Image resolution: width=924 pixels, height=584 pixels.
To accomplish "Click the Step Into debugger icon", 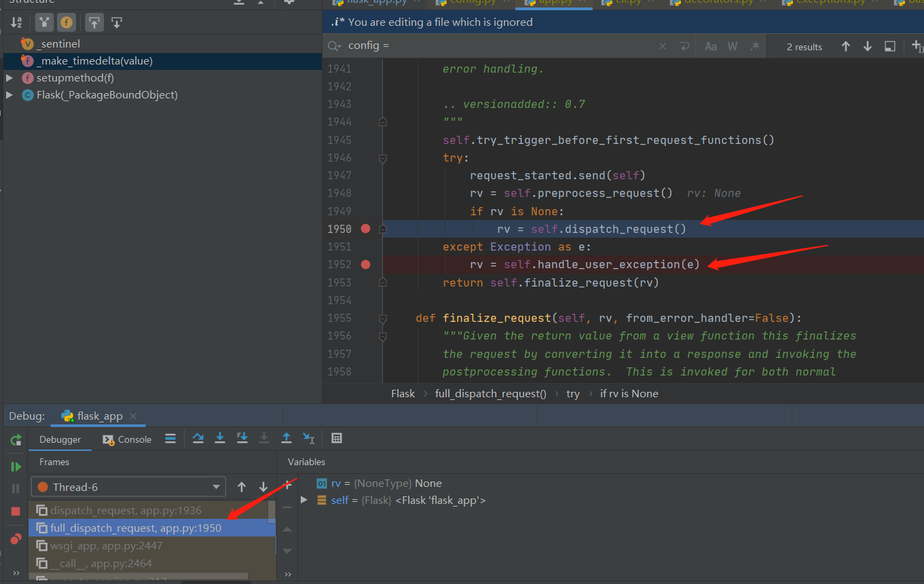I will click(220, 439).
